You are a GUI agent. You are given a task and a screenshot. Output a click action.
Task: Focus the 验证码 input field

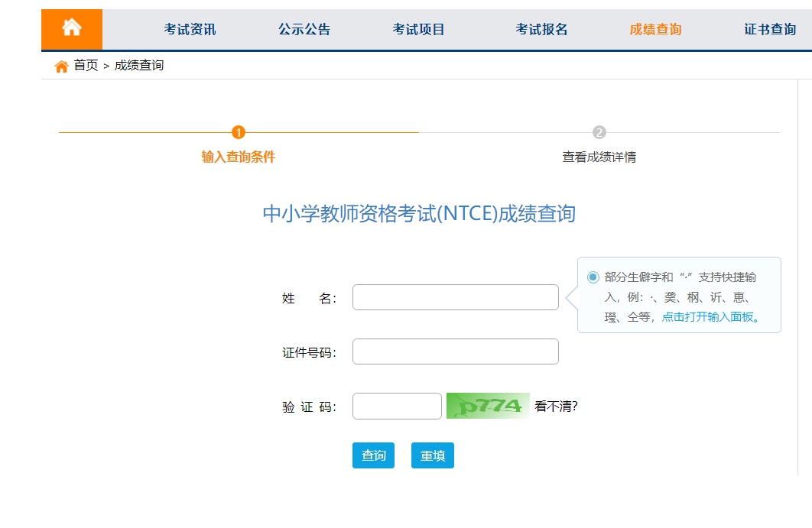[x=397, y=406]
